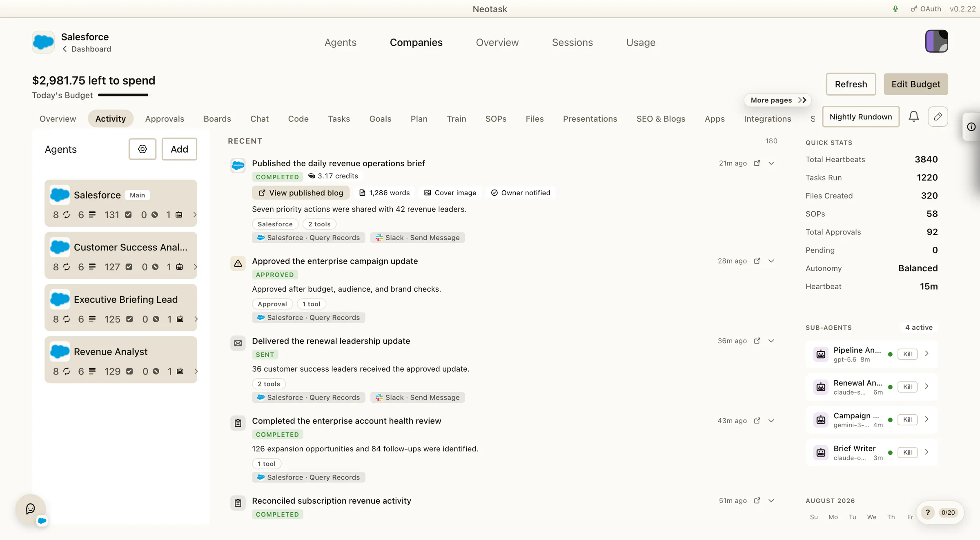Switch to the Sessions top navigation item
This screenshot has width=980, height=540.
(x=572, y=42)
